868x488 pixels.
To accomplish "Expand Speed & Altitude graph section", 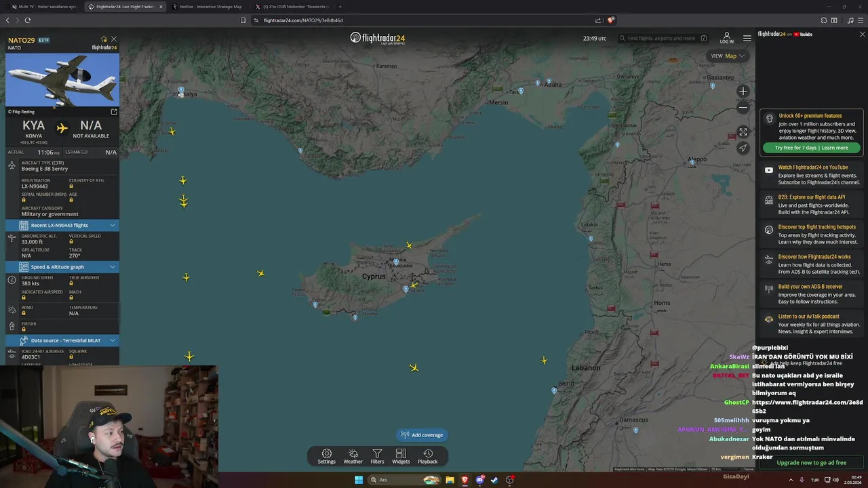I will (62, 267).
